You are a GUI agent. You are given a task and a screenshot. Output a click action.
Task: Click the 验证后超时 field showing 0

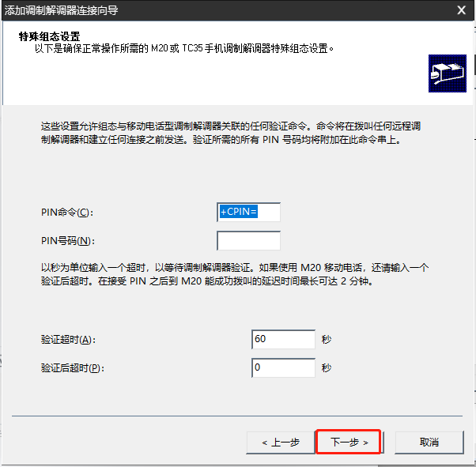pos(283,367)
